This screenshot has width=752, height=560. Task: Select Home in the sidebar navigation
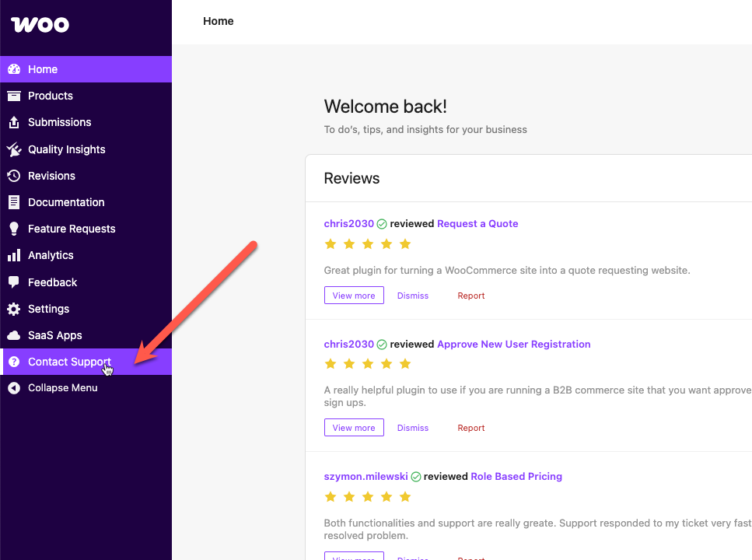43,69
